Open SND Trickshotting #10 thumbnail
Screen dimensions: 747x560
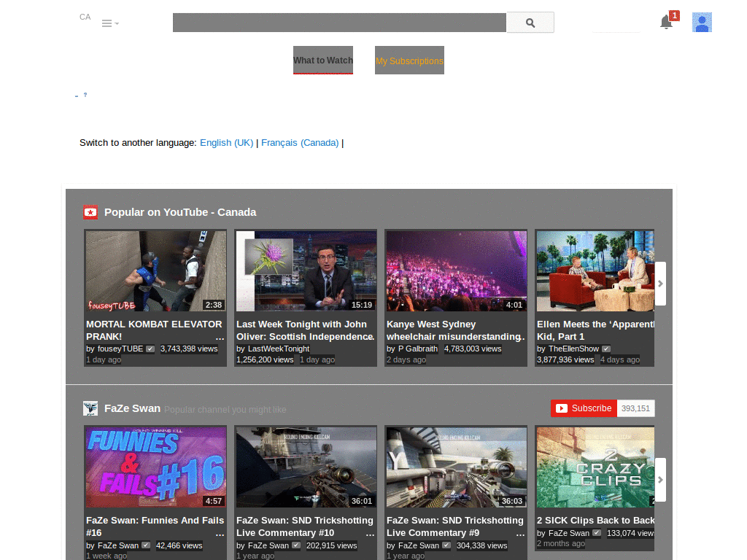click(306, 467)
